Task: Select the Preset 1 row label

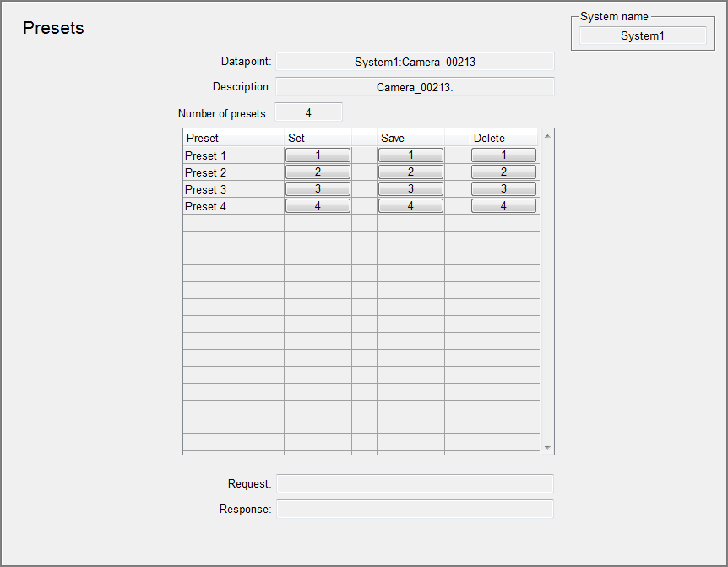Action: pyautogui.click(x=205, y=155)
